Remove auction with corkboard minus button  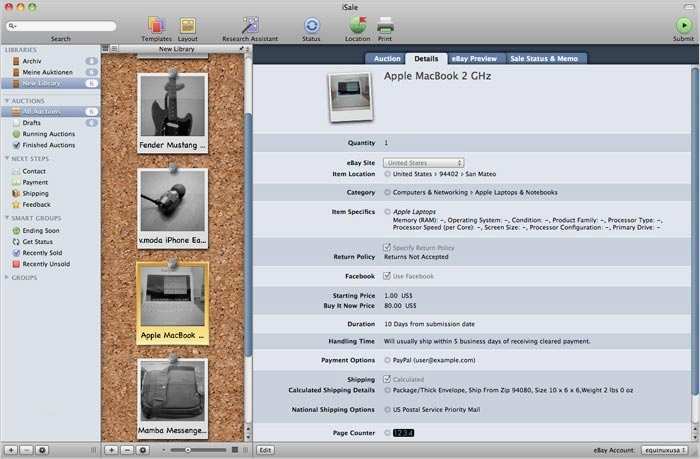[127, 450]
